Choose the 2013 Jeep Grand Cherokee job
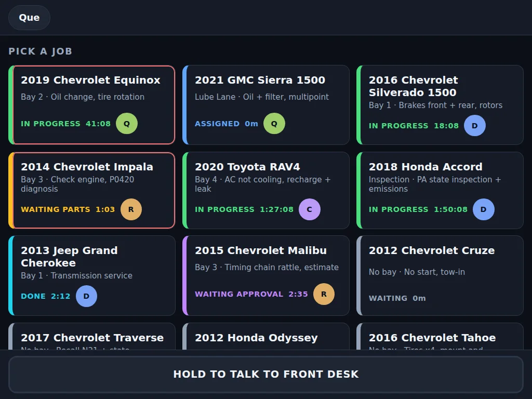 pyautogui.click(x=92, y=275)
